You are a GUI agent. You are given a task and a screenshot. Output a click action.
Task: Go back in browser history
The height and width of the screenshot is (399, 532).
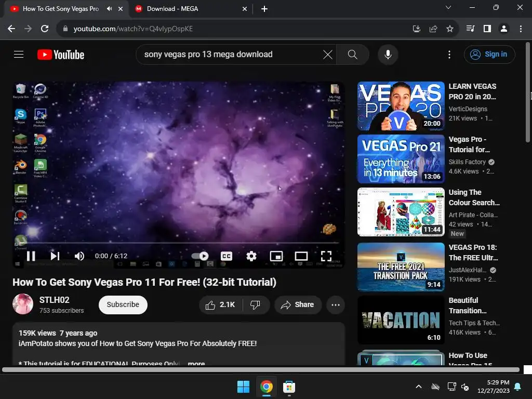point(11,29)
